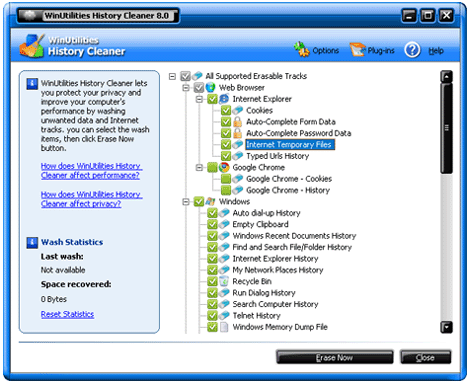Click info icon beside the description text
470x384 pixels.
click(x=32, y=83)
